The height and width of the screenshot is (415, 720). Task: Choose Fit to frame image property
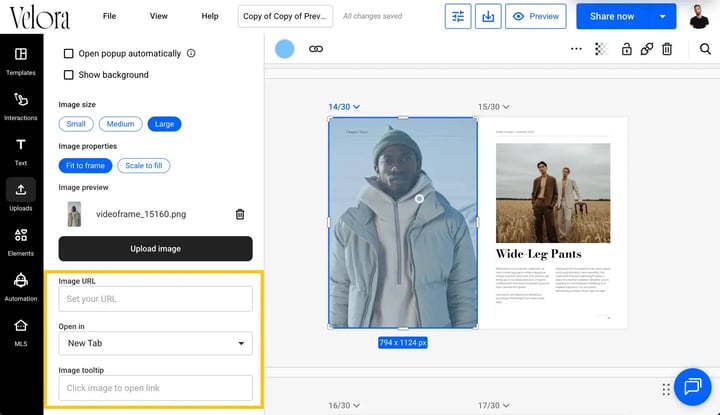(x=85, y=165)
